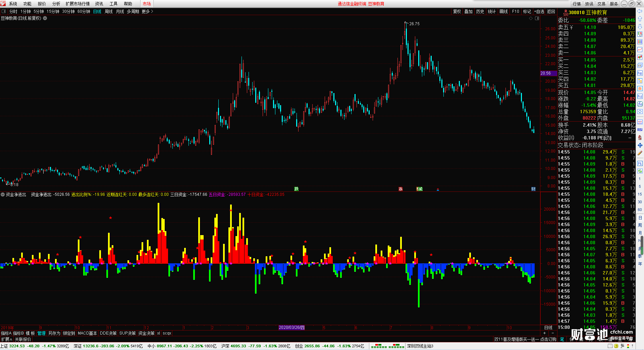This screenshot has width=644, height=350.
Task: Select monthly 月 period in right sidebar
Action: point(640,233)
